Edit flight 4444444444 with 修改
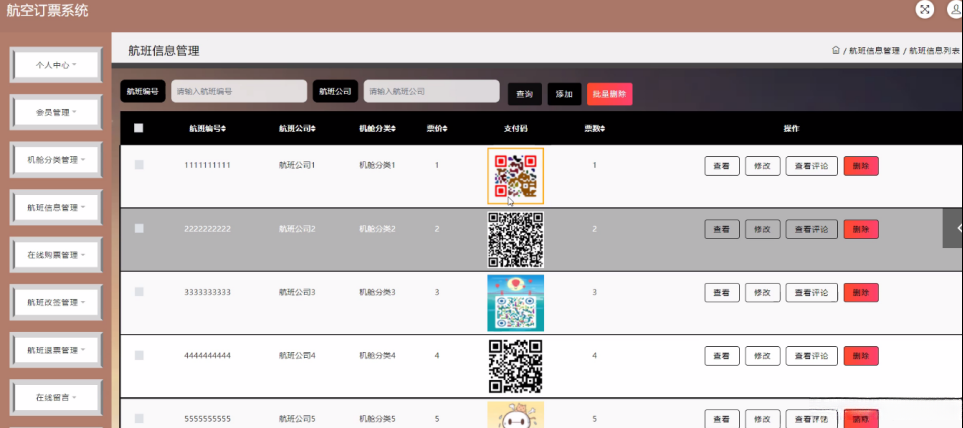The image size is (963, 428). (762, 356)
